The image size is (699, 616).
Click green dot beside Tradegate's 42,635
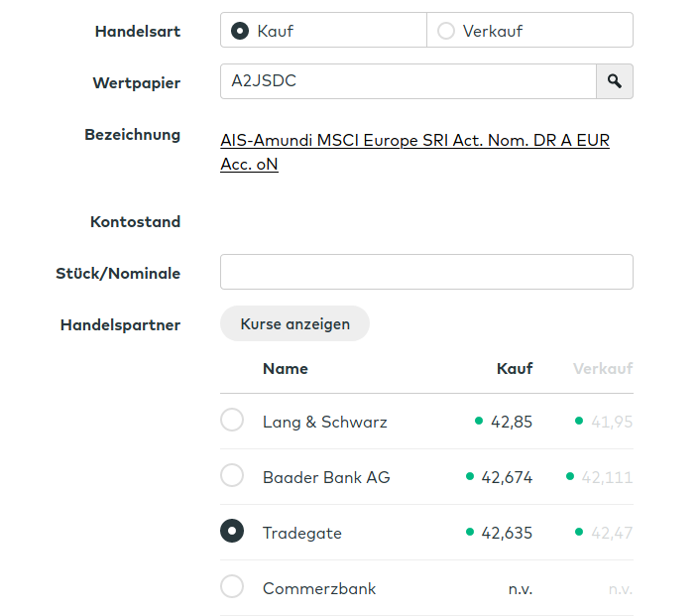(470, 532)
